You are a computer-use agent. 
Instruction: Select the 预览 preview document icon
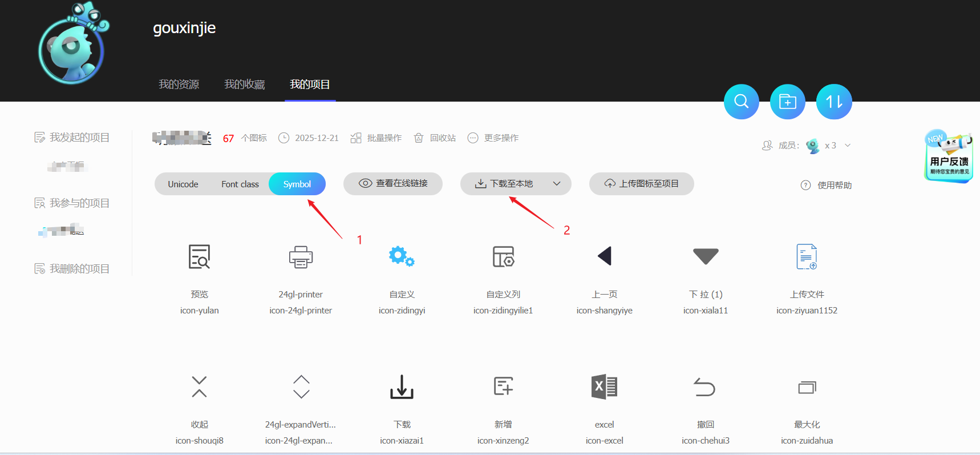(x=199, y=257)
